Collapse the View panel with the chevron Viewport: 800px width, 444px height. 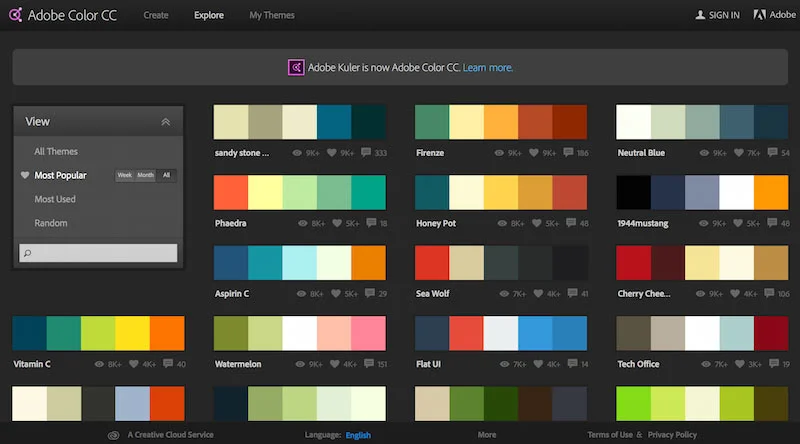pos(165,121)
